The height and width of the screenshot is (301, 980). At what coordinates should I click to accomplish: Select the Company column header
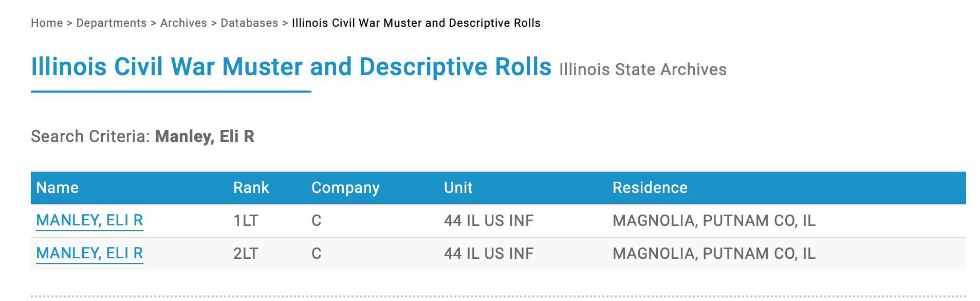[x=345, y=188]
